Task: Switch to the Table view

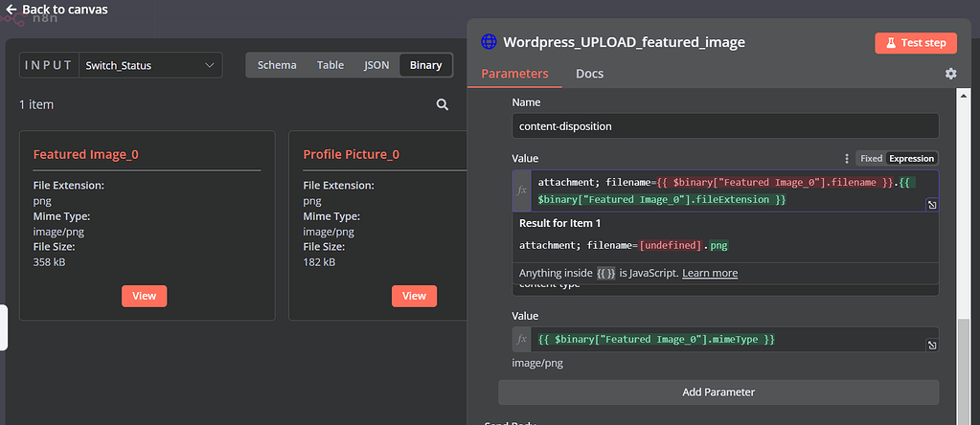Action: tap(330, 65)
